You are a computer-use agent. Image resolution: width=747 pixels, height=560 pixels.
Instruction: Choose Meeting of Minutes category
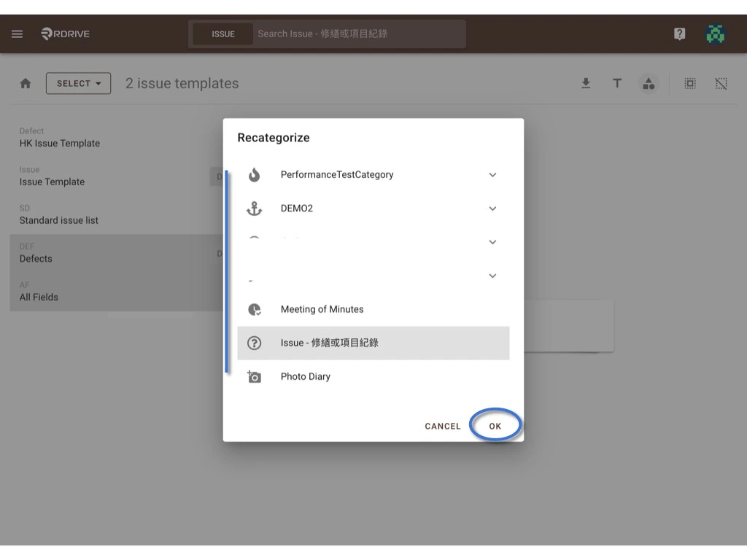tap(373, 309)
